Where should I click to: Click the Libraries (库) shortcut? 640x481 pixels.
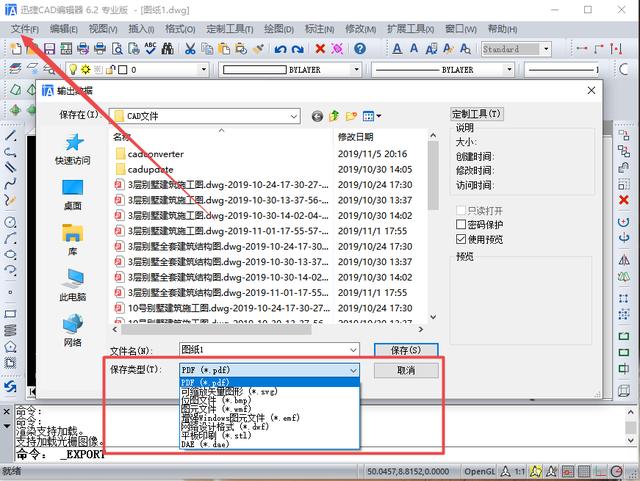click(73, 240)
